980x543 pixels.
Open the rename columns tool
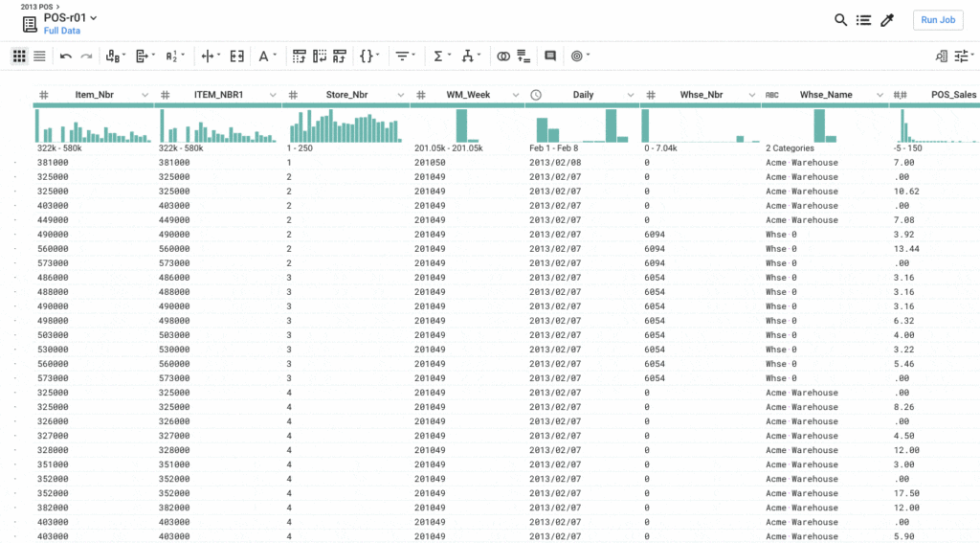[x=115, y=57]
